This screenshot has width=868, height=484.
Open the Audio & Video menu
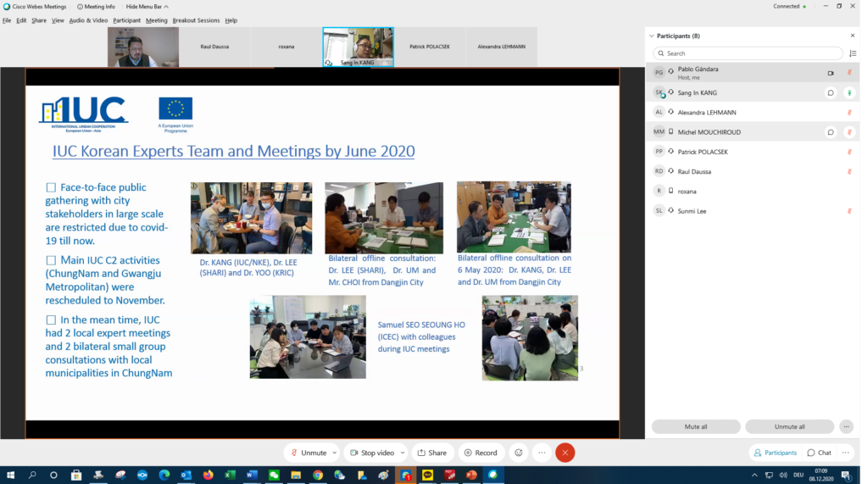tap(88, 20)
